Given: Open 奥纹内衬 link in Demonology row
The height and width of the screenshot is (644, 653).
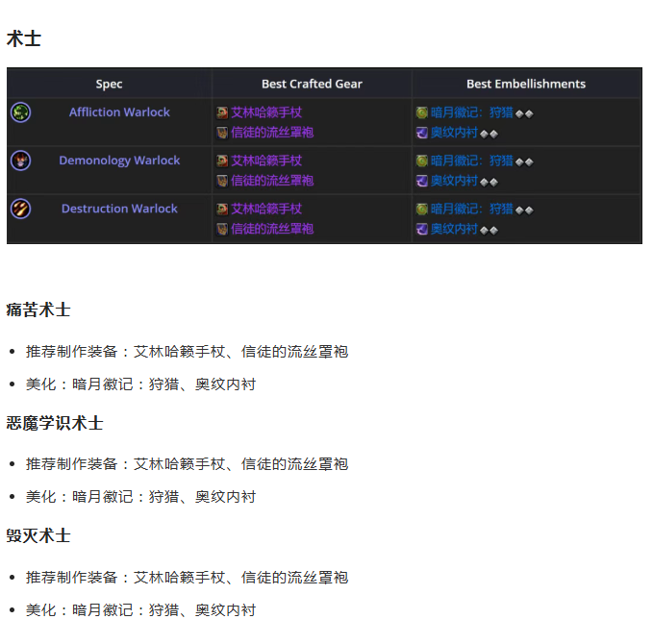Looking at the screenshot, I should tap(454, 181).
